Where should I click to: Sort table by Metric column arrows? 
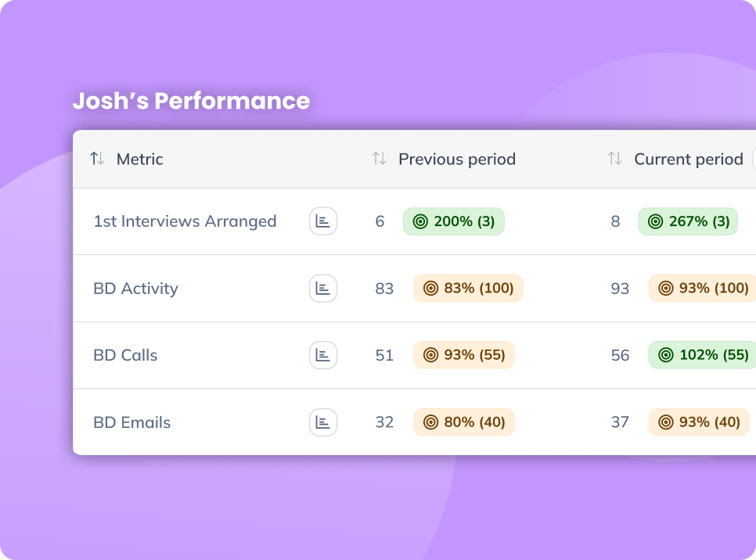[97, 158]
